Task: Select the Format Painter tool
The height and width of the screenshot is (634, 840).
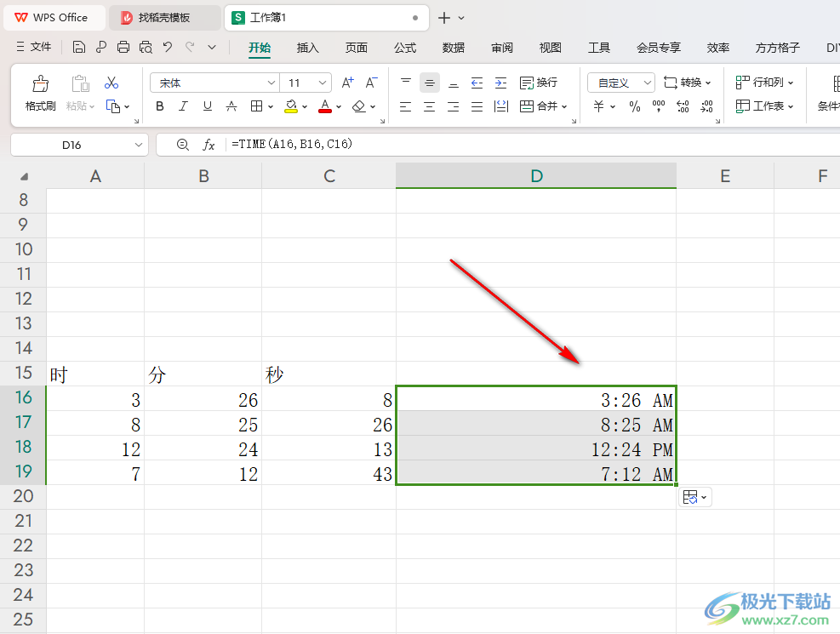Action: tap(41, 93)
